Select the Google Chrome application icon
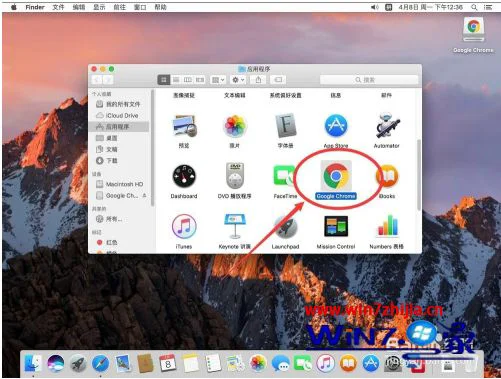501x379 pixels. click(x=336, y=176)
